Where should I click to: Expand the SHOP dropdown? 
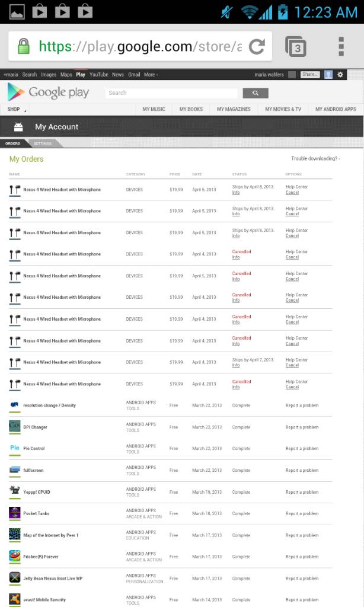coord(15,109)
